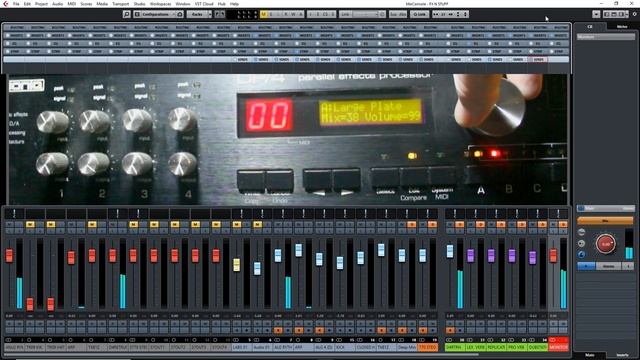Open the Workspaces menu
Viewport: 640px width, 360px height.
click(x=160, y=4)
